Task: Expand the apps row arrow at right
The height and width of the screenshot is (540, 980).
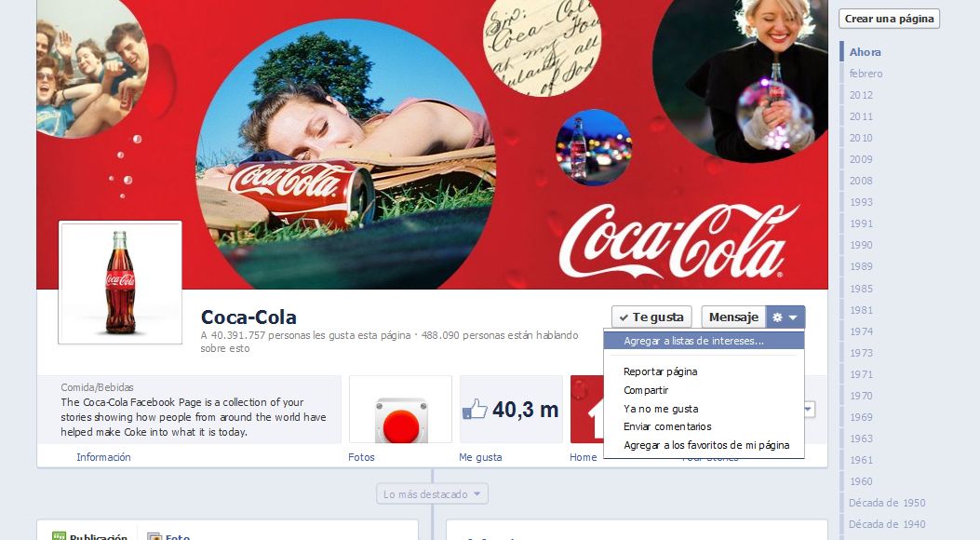Action: 808,410
